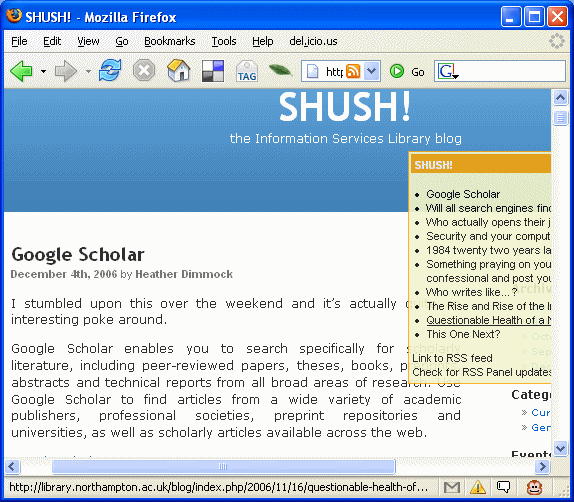Click the status bar URL text
Image resolution: width=574 pixels, height=502 pixels.
pyautogui.click(x=218, y=487)
